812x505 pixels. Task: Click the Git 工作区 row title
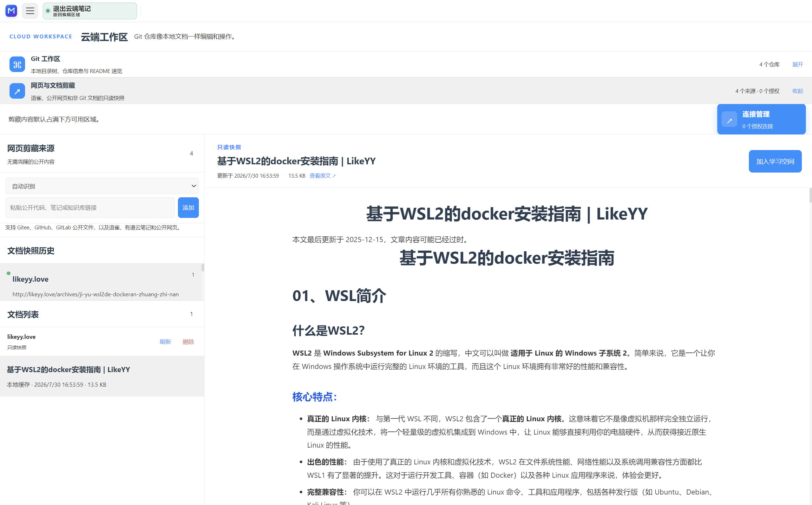point(45,59)
